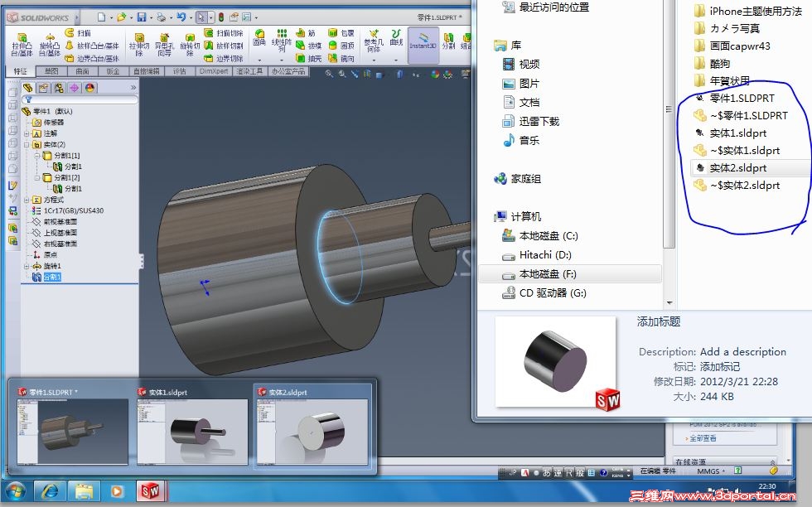Open 迅雷下载 library in navigation pane
Image resolution: width=812 pixels, height=507 pixels.
click(531, 122)
